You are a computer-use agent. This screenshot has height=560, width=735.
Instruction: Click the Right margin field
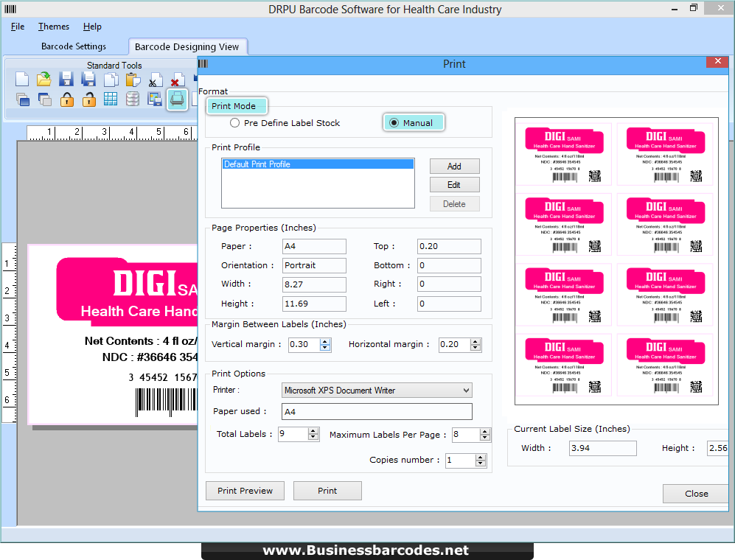449,284
